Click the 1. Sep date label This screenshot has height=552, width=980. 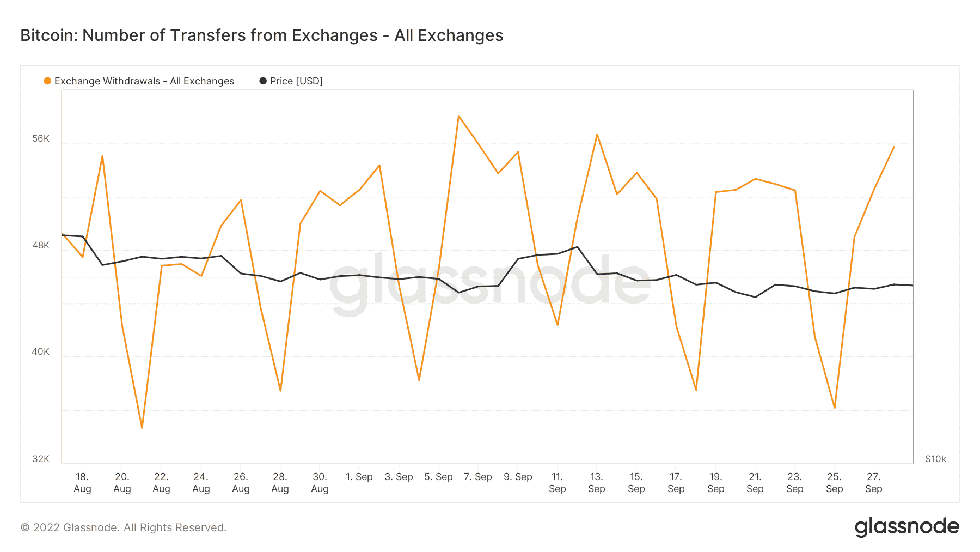point(359,477)
